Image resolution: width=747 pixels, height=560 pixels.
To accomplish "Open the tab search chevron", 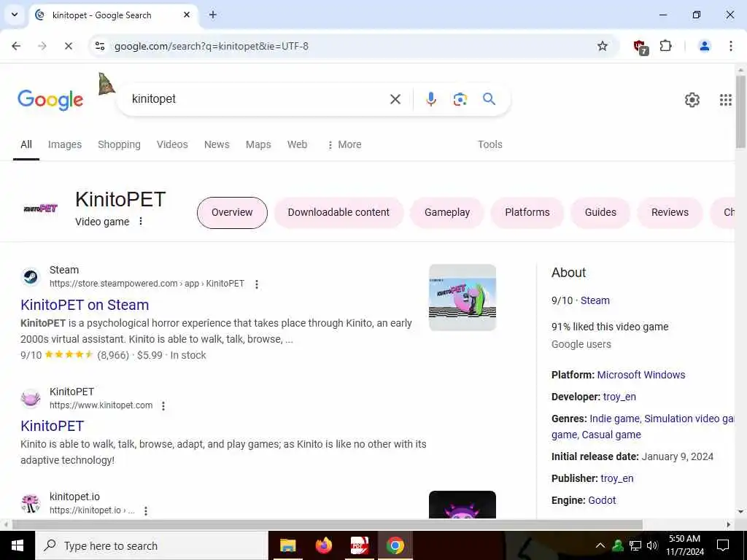I will [x=15, y=15].
